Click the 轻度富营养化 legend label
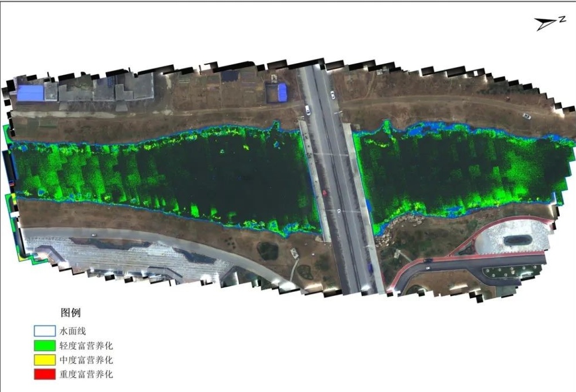Viewport: 576px width, 392px height. point(86,345)
